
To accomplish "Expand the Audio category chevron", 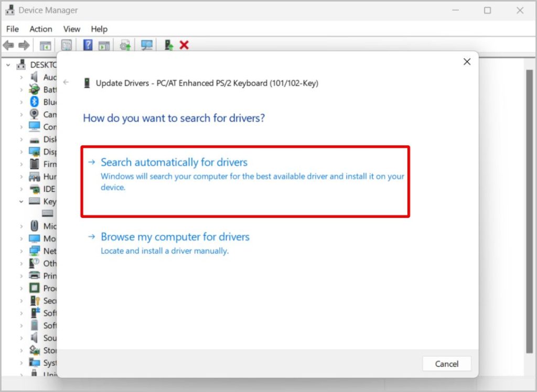I will point(21,78).
